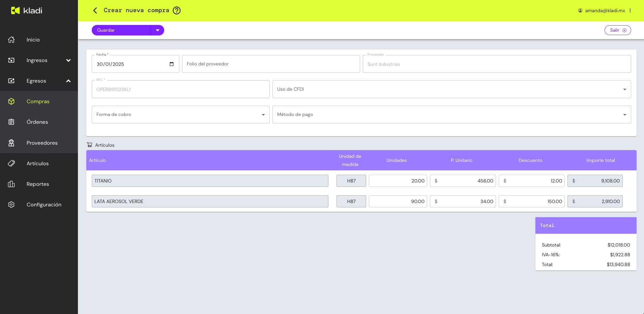Screen dimensions: 644x314
Task: Click the Artículo column header
Action: 97,160
